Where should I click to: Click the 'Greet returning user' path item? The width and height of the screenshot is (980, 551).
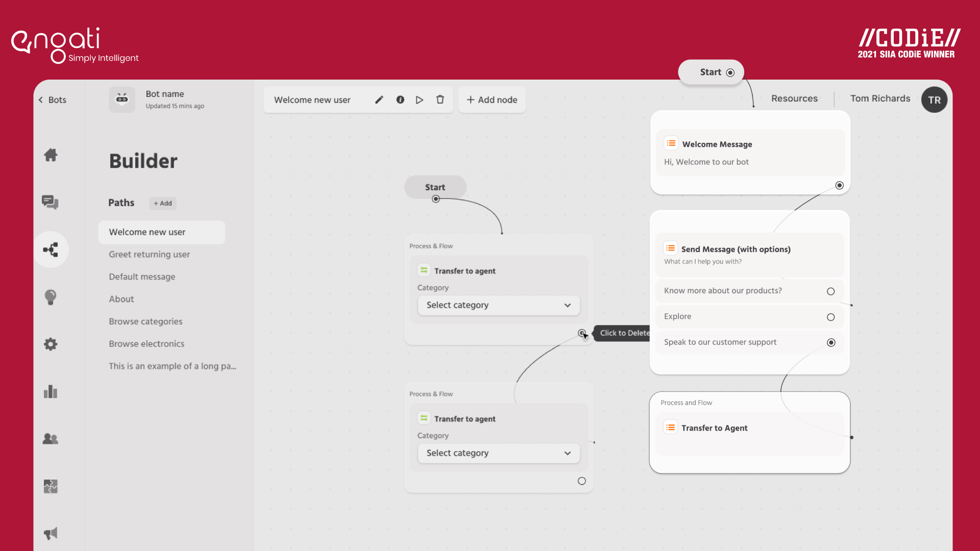150,255
